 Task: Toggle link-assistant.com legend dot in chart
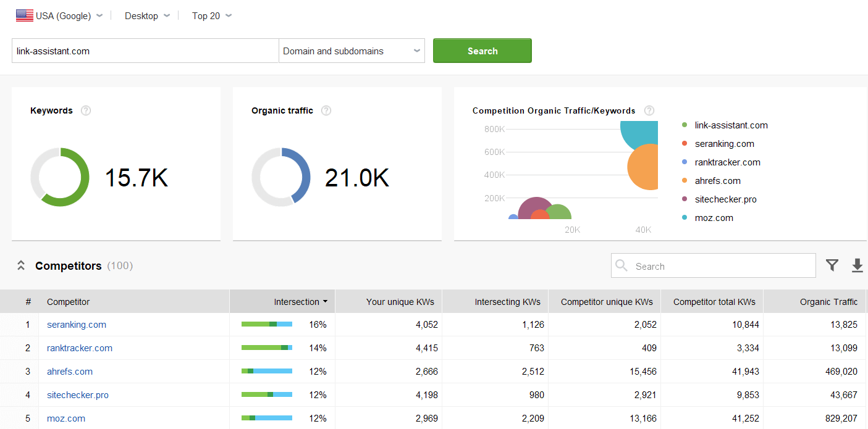685,125
